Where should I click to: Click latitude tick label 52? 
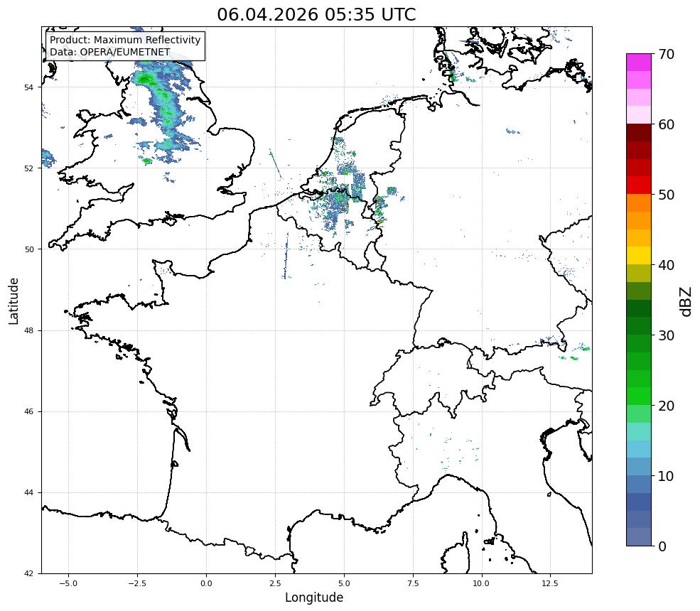(x=28, y=168)
